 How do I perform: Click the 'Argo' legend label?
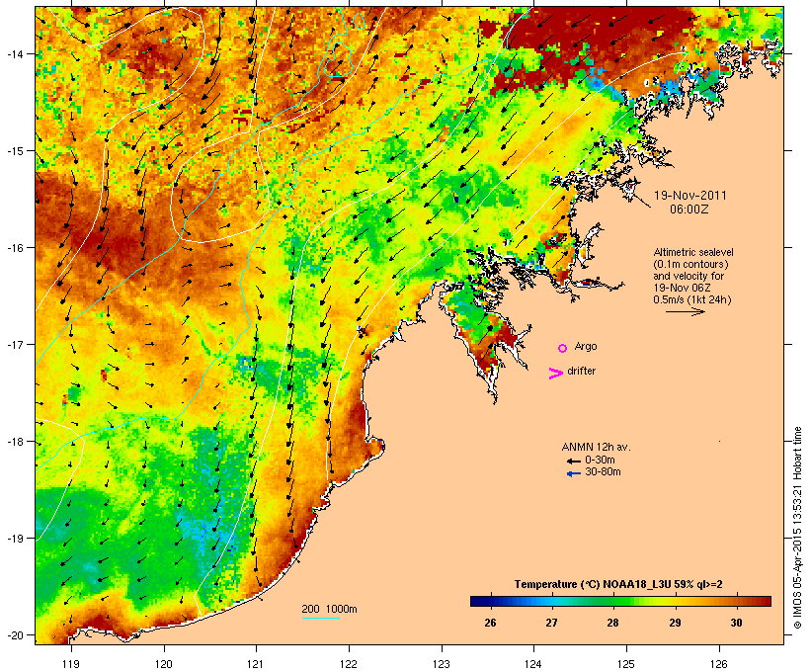586,347
